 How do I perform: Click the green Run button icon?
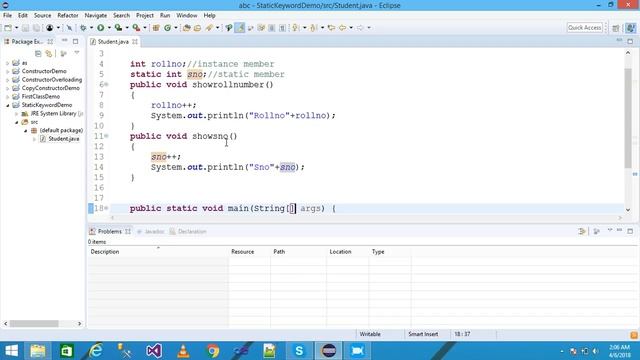pyautogui.click(x=100, y=28)
